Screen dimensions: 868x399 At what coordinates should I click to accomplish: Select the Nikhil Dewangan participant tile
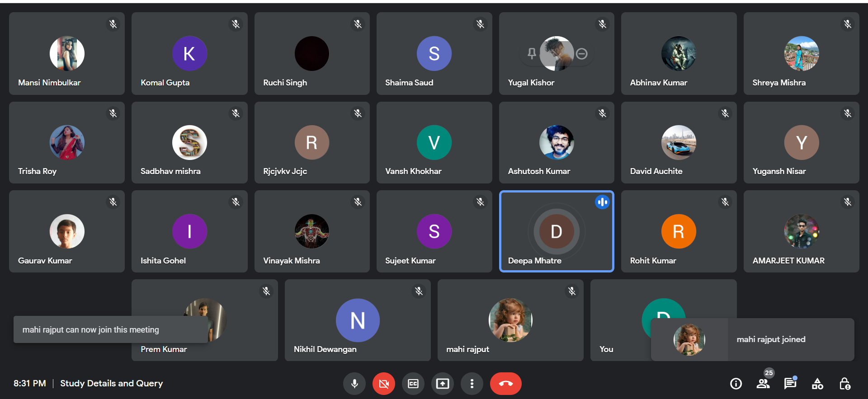tap(358, 320)
